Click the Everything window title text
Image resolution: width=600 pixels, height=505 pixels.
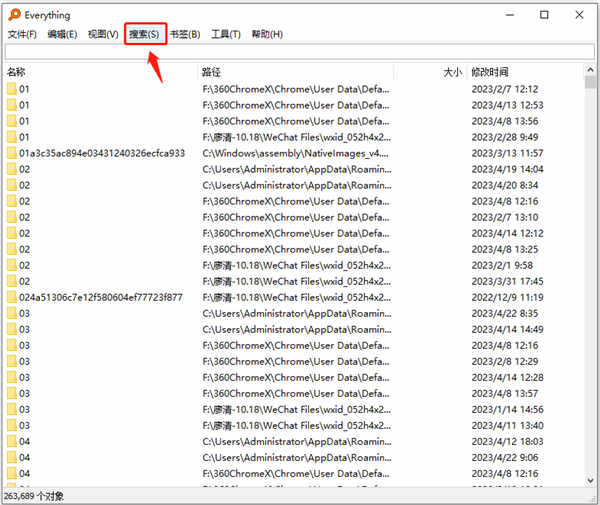(x=47, y=15)
